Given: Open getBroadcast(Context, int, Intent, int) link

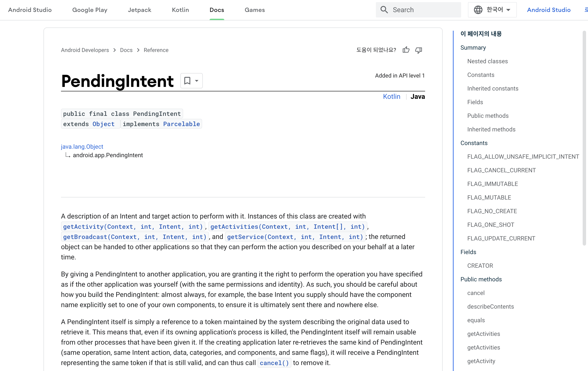Looking at the screenshot, I should pyautogui.click(x=135, y=237).
